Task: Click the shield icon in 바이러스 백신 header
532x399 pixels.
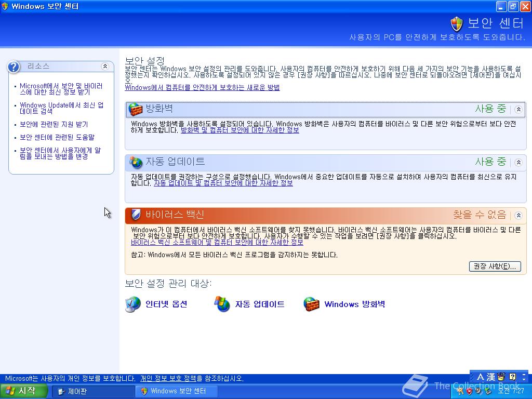Action: pos(136,215)
